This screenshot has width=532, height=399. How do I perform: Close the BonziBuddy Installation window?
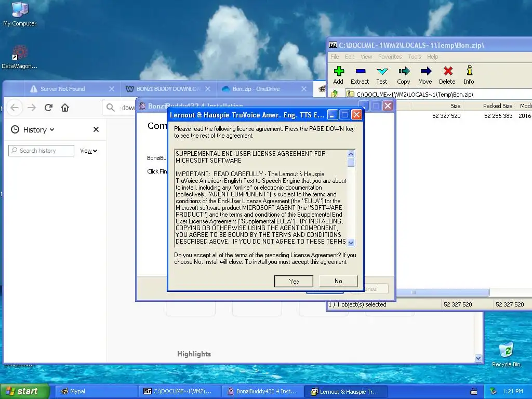click(388, 106)
